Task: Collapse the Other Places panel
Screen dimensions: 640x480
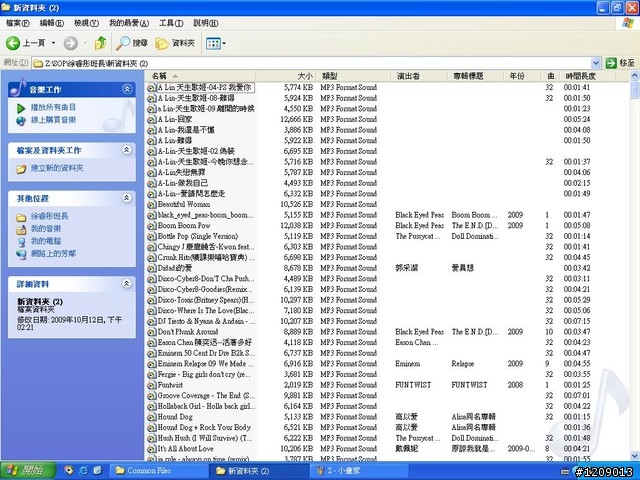Action: click(x=127, y=198)
